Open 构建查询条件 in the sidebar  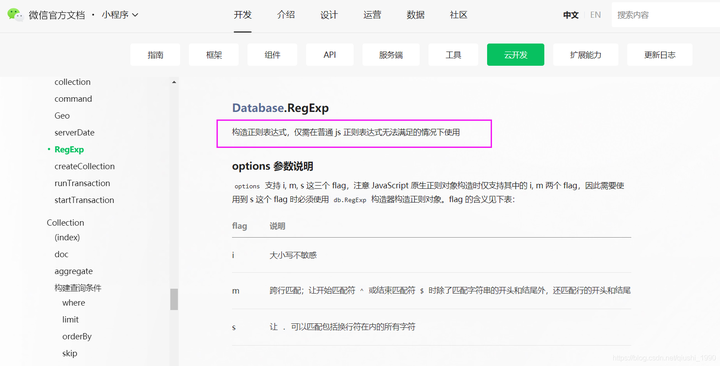[x=78, y=288]
